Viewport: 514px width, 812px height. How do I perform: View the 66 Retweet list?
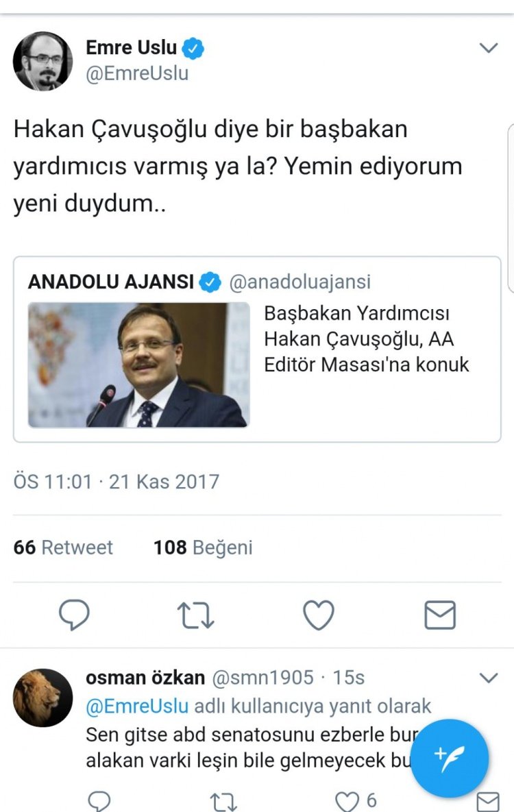click(x=63, y=548)
